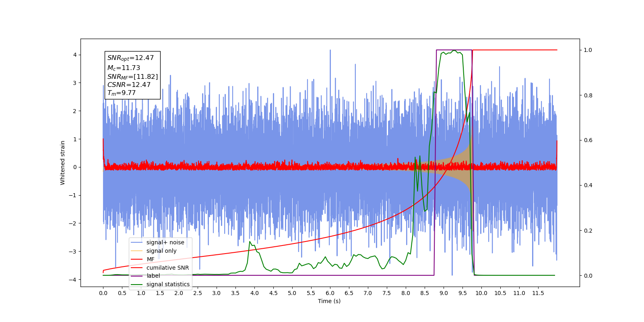Image resolution: width=644 pixels, height=322 pixels.
Task: Click the Tm=9.77 annotation text
Action: (122, 93)
